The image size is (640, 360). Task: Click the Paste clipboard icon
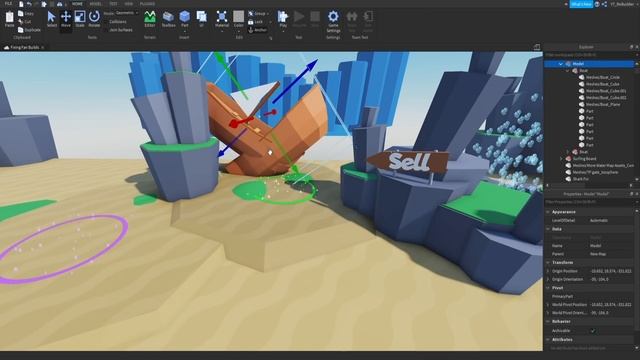(9, 17)
